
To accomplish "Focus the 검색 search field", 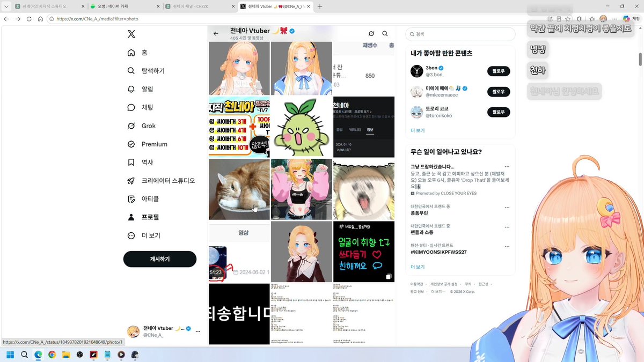I will click(x=460, y=34).
